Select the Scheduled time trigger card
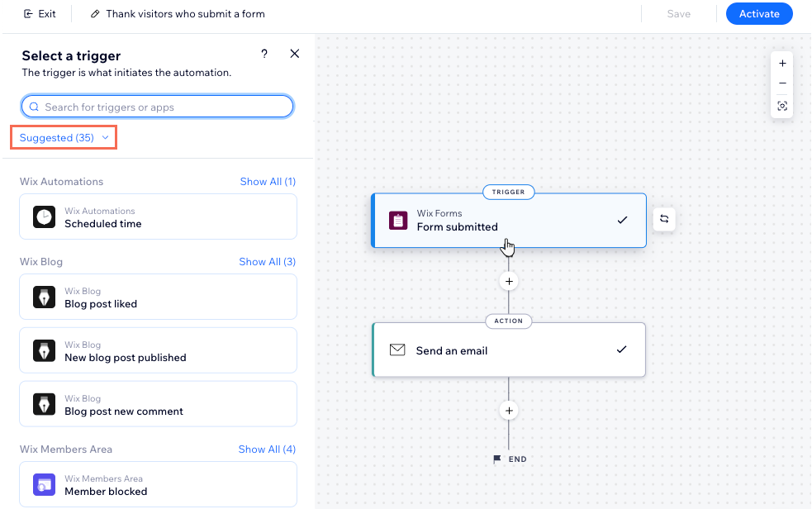 click(158, 216)
